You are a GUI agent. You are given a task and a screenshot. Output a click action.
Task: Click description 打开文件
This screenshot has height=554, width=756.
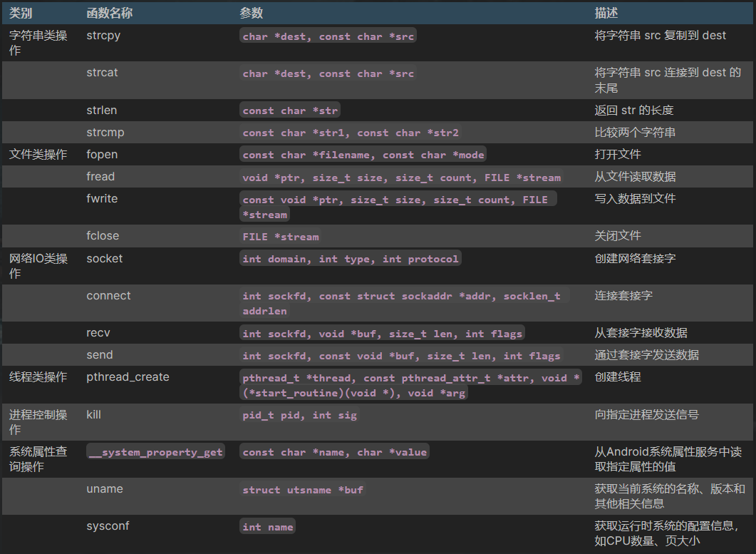pos(618,155)
